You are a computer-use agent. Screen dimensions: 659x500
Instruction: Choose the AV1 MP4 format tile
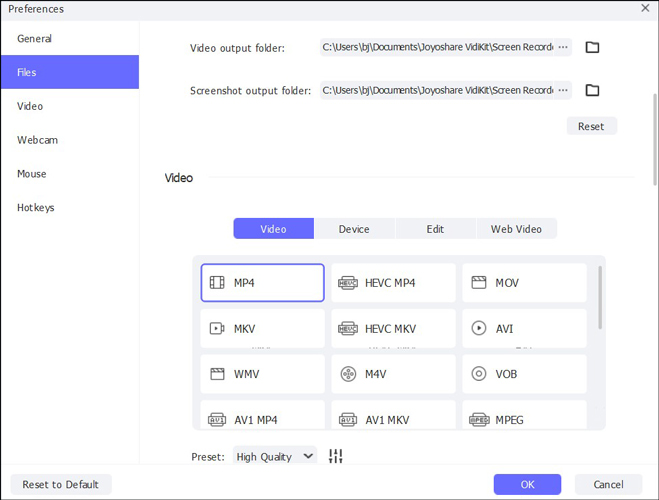(x=263, y=415)
